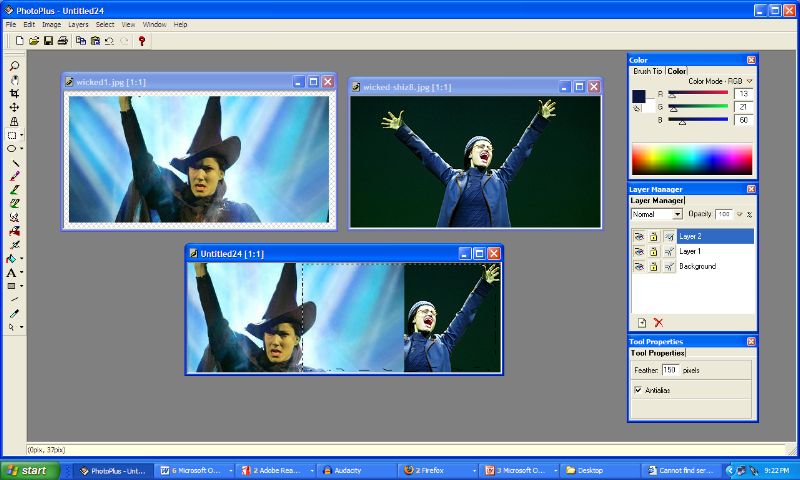This screenshot has width=800, height=480.
Task: Expand the Ellipse selection tool flyout arrow
Action: click(x=21, y=148)
